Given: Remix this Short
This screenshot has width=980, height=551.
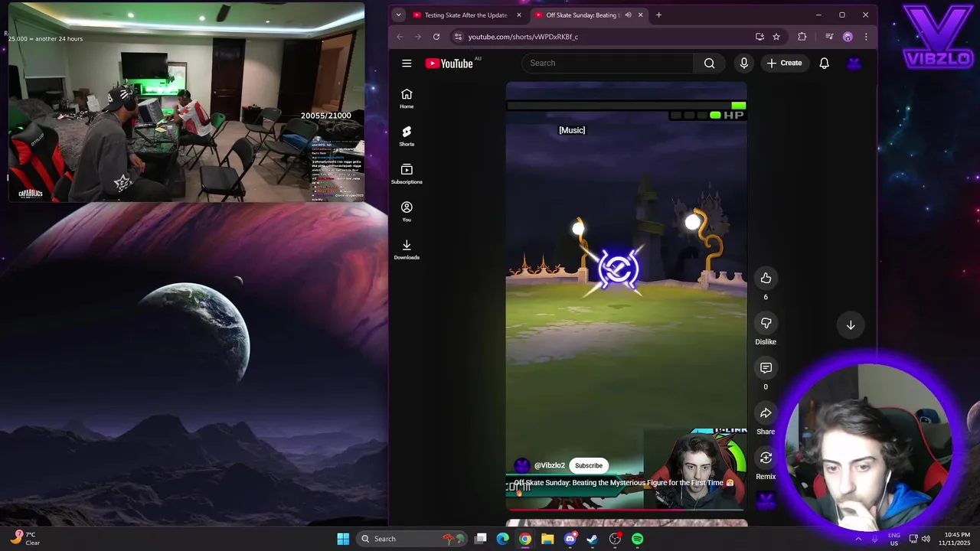Looking at the screenshot, I should (766, 458).
